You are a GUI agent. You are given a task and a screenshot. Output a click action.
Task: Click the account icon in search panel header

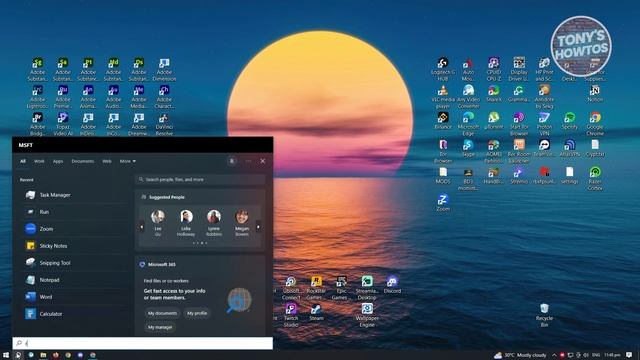click(x=232, y=161)
